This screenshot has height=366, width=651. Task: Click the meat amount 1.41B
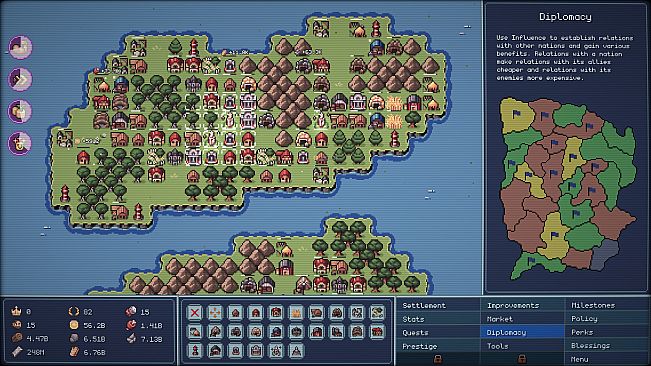pyautogui.click(x=152, y=325)
